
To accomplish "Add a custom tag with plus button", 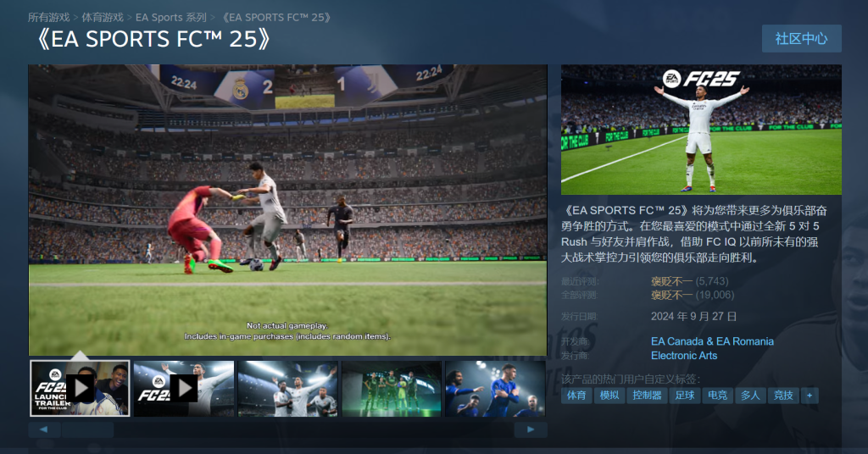I will pos(810,396).
